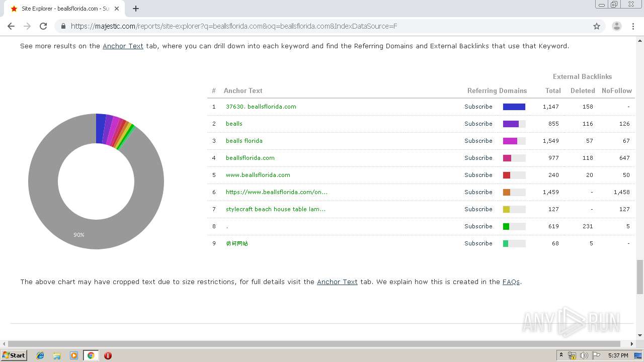Click Subscribe in the 'bealls florida' row
This screenshot has height=362, width=644.
click(x=478, y=141)
